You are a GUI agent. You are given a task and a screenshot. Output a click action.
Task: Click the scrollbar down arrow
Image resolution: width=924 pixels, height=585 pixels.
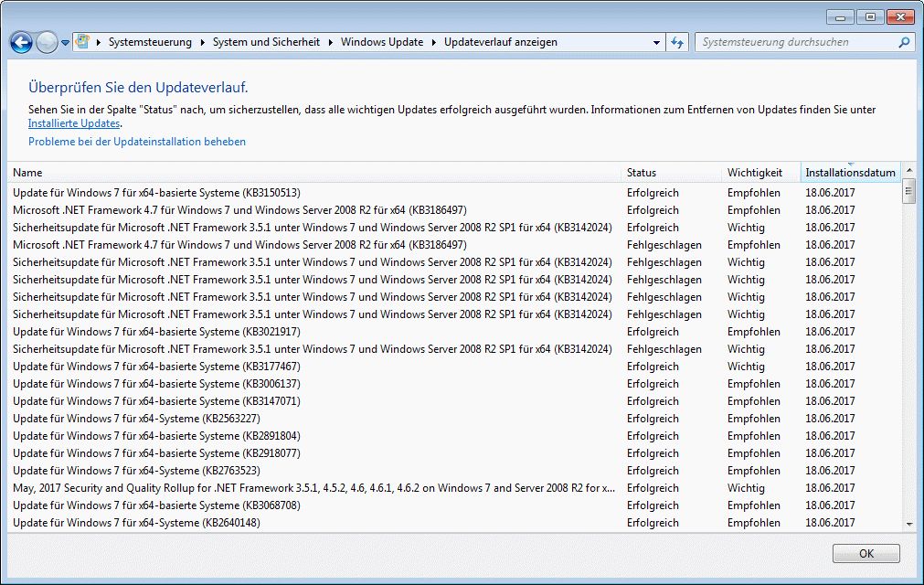[x=908, y=524]
